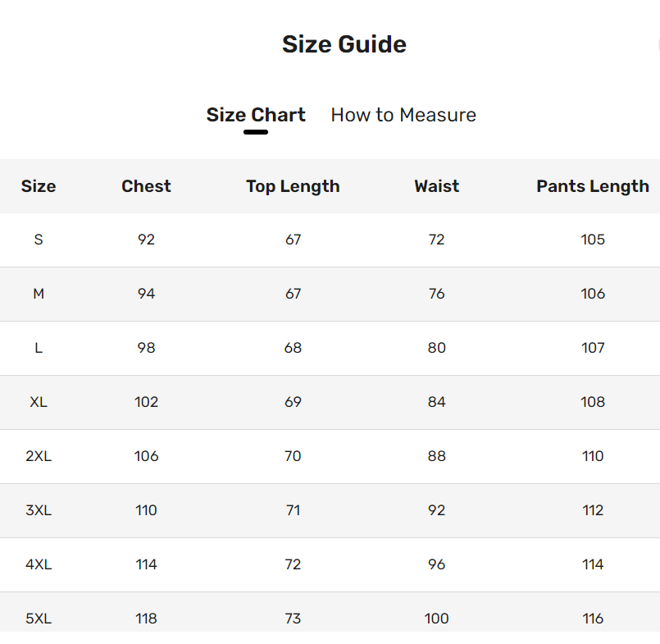The image size is (660, 644).
Task: Click the chest value 92 for size S
Action: pos(146,240)
